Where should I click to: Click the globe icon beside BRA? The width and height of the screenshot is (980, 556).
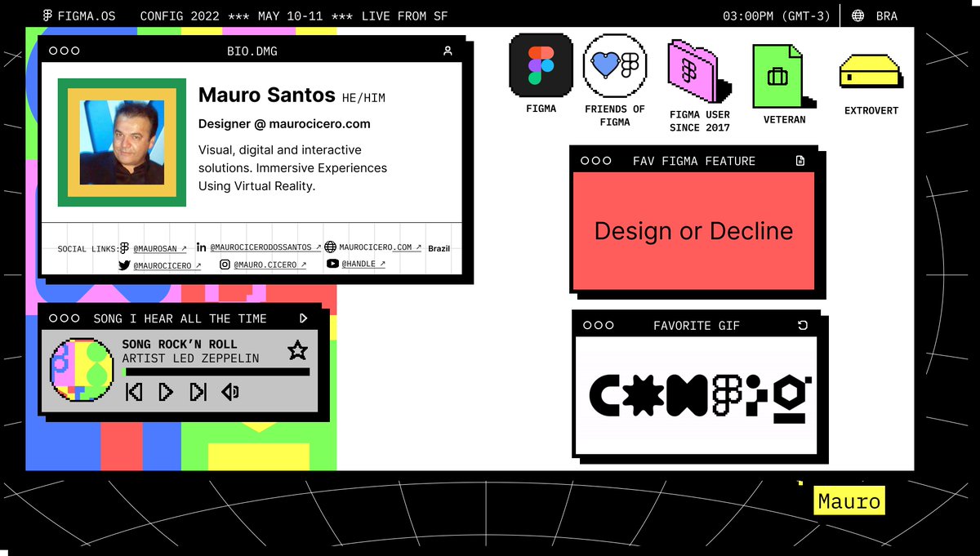point(858,16)
